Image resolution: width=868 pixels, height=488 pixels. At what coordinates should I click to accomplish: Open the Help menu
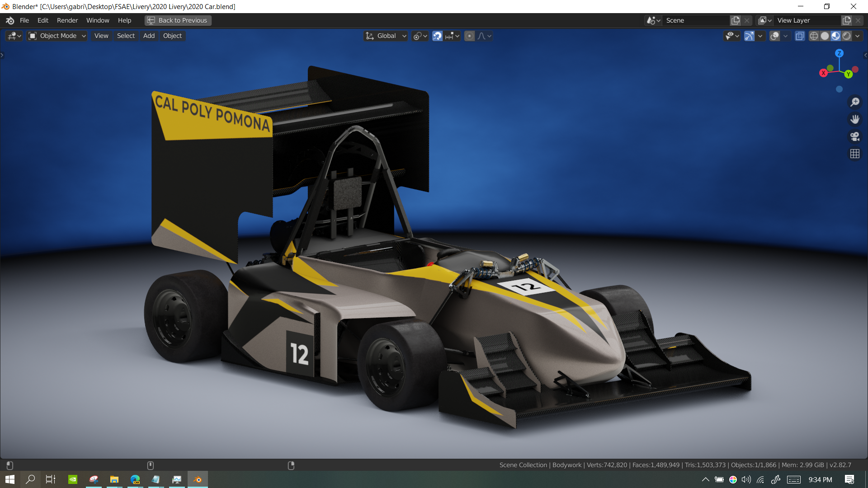[x=124, y=20]
